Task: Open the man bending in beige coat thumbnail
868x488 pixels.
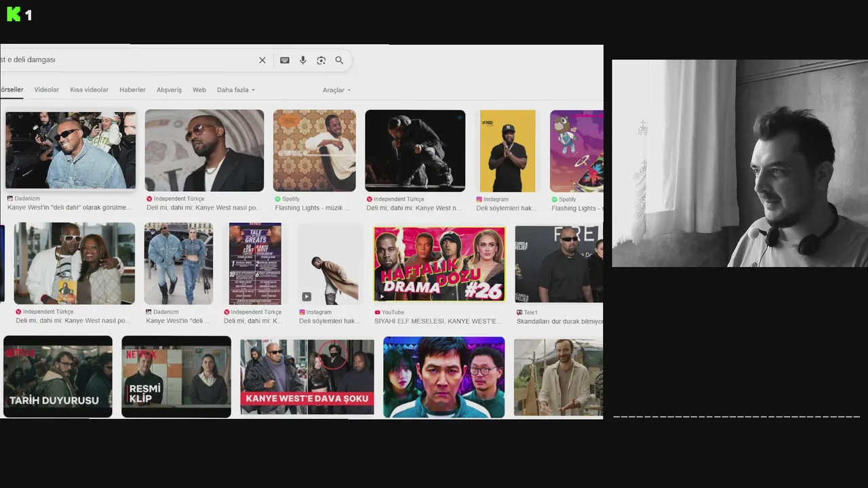Action: coord(330,263)
